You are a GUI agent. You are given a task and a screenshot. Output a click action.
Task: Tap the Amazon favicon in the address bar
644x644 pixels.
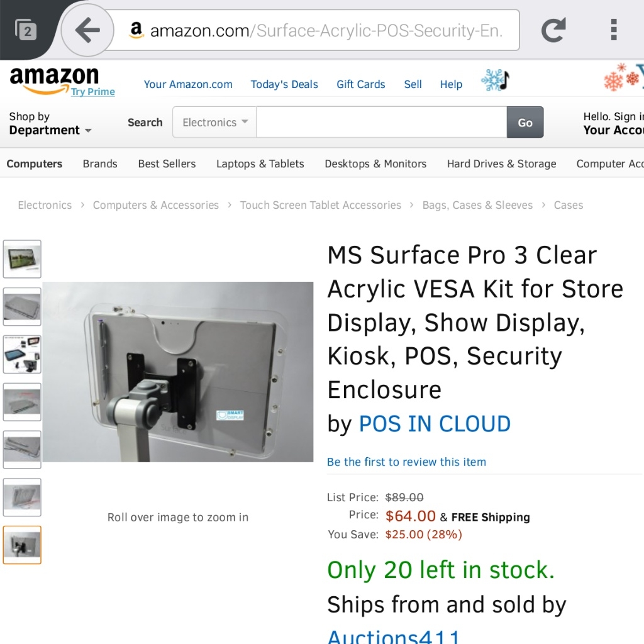tap(136, 30)
